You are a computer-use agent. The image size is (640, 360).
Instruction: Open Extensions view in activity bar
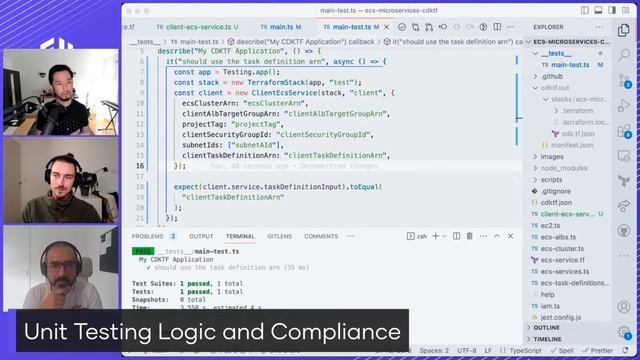(x=624, y=131)
